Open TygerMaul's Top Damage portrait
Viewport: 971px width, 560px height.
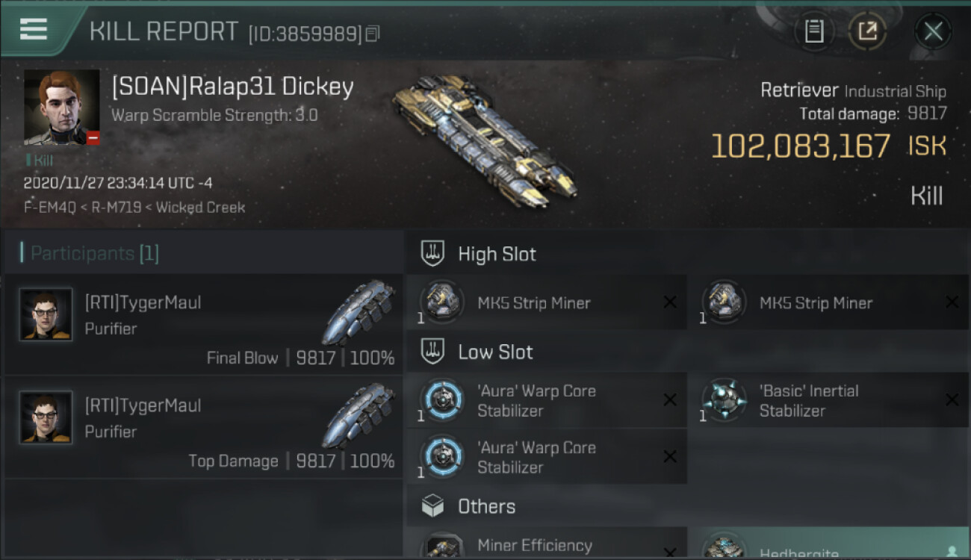point(46,417)
